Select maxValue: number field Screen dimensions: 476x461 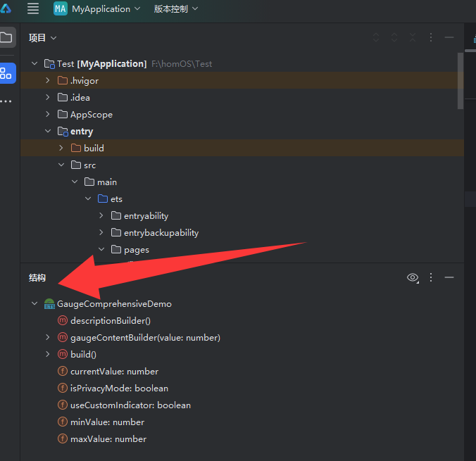click(x=108, y=439)
